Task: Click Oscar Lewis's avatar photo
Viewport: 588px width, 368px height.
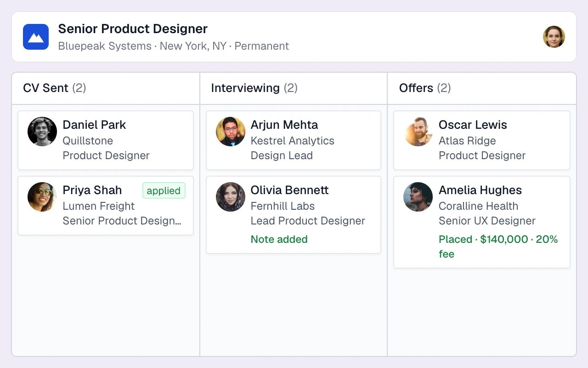Action: 418,132
